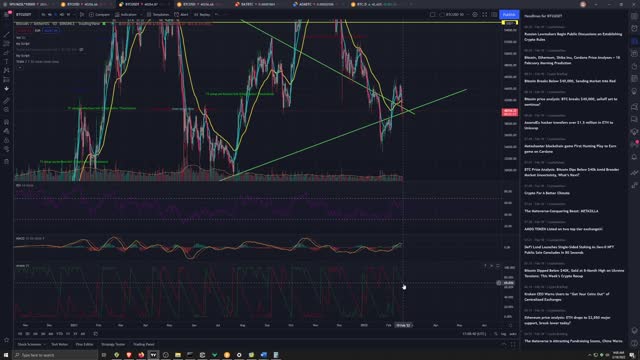This screenshot has width=640, height=360.
Task: Switch to the Pine Editor tab
Action: click(x=84, y=344)
